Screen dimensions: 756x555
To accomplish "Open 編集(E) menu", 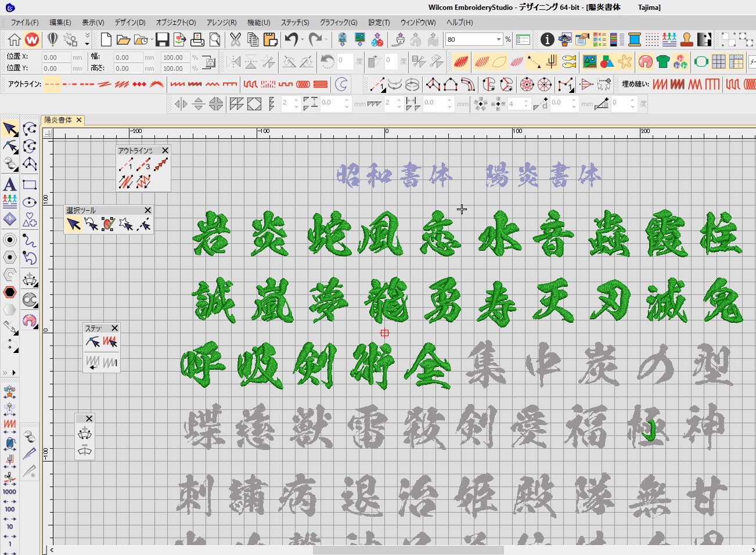I will pos(60,22).
